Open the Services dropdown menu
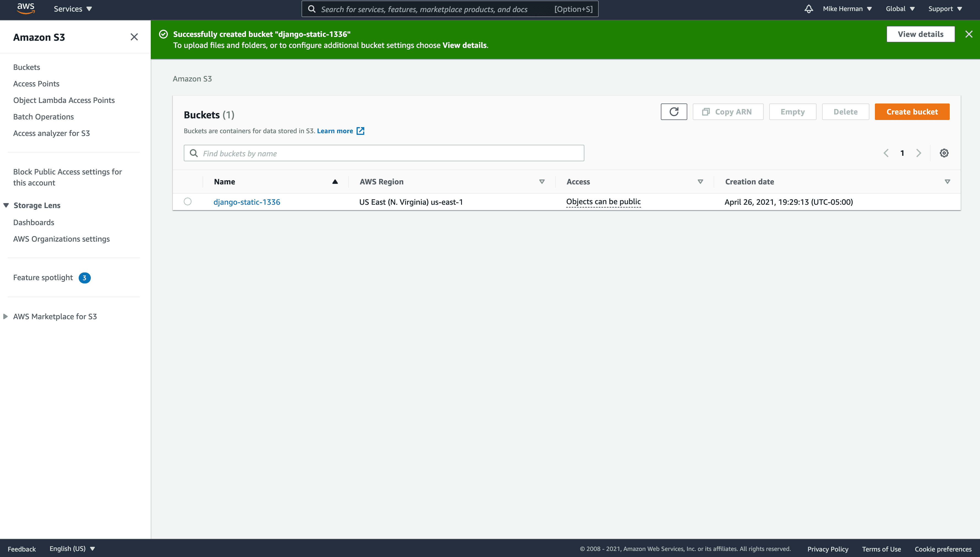Viewport: 980px width, 557px height. pyautogui.click(x=73, y=9)
